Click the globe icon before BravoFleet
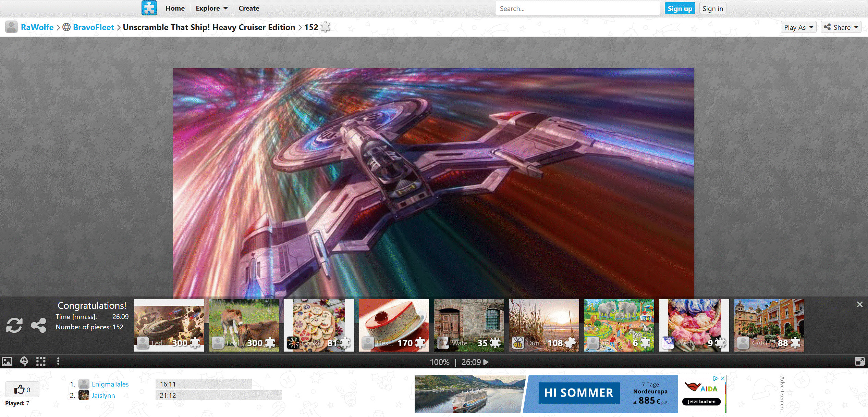 pos(66,27)
